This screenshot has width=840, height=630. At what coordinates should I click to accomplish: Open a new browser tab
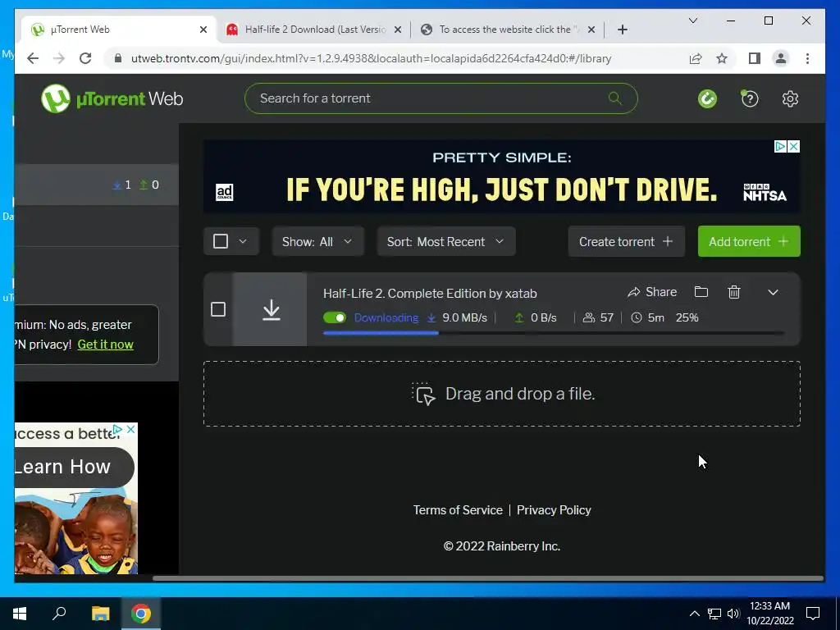[623, 30]
